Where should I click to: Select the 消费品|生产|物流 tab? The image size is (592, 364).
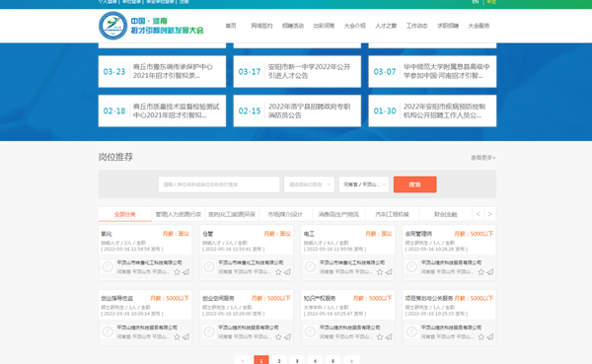[x=338, y=214]
